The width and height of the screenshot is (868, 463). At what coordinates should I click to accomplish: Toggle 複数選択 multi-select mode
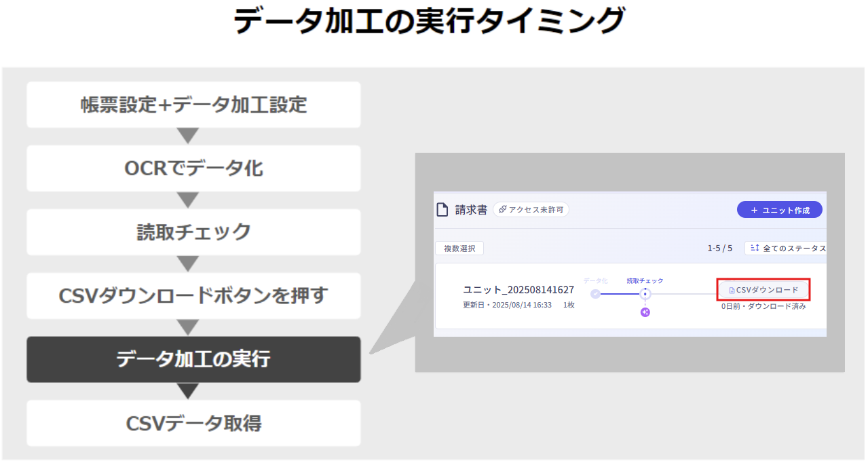459,248
